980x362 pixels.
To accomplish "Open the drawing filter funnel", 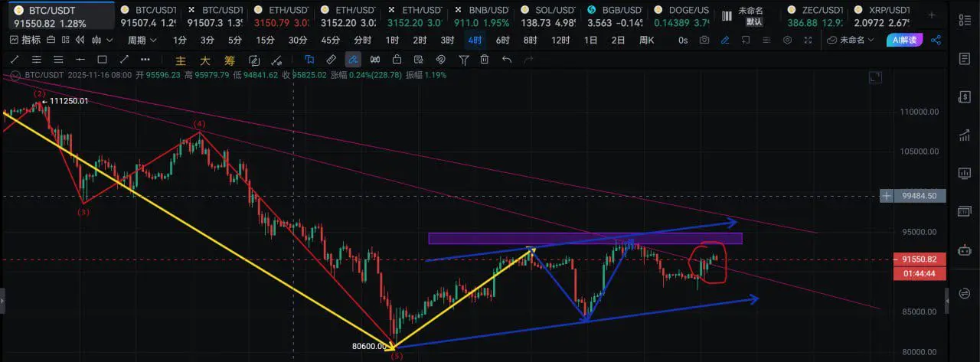I will pos(463,59).
